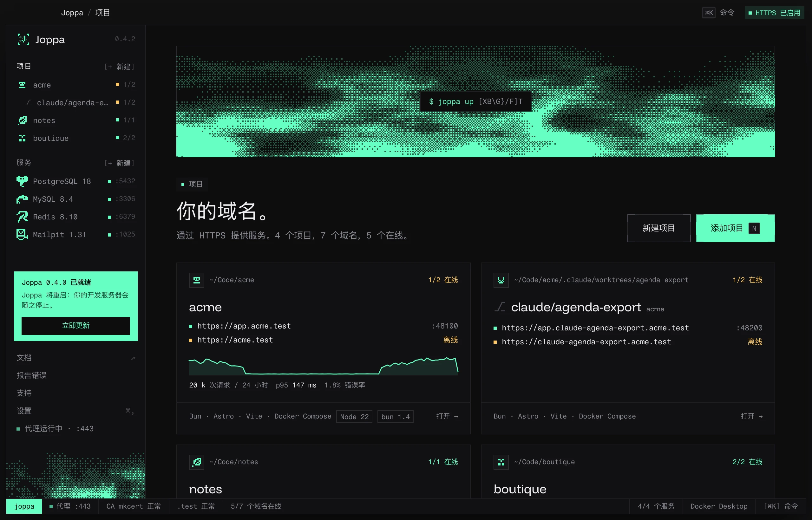812x520 pixels.
Task: Click the Mailpit 1.31 service icon
Action: click(22, 234)
